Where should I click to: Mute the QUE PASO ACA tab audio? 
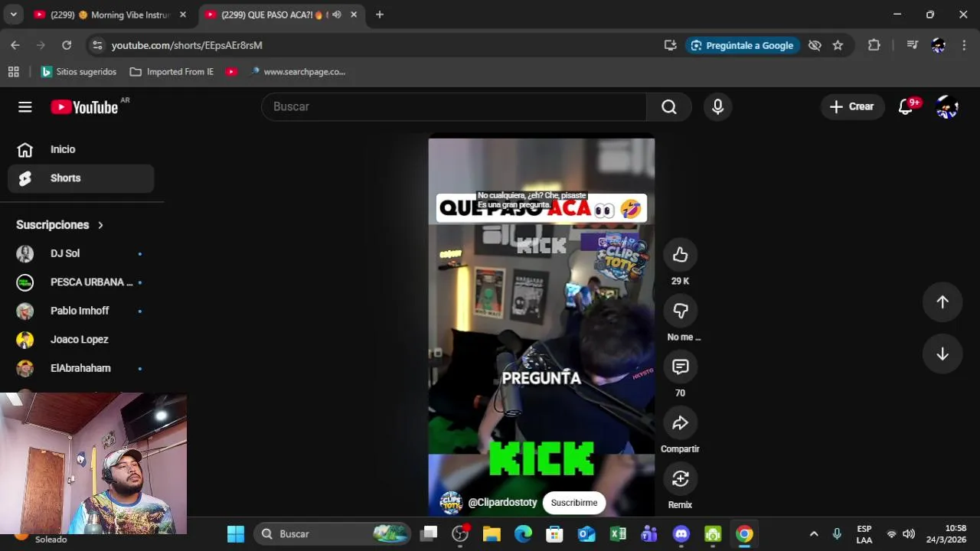pos(336,15)
